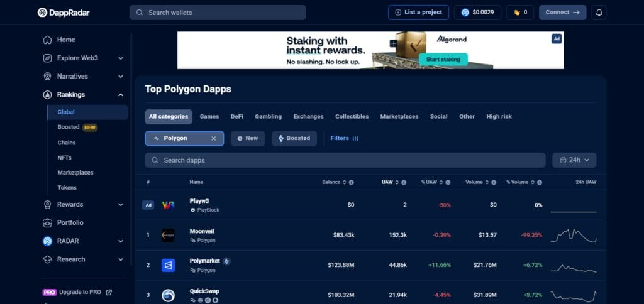644x304 pixels.
Task: Click the Rewards medal icon
Action: [x=47, y=204]
